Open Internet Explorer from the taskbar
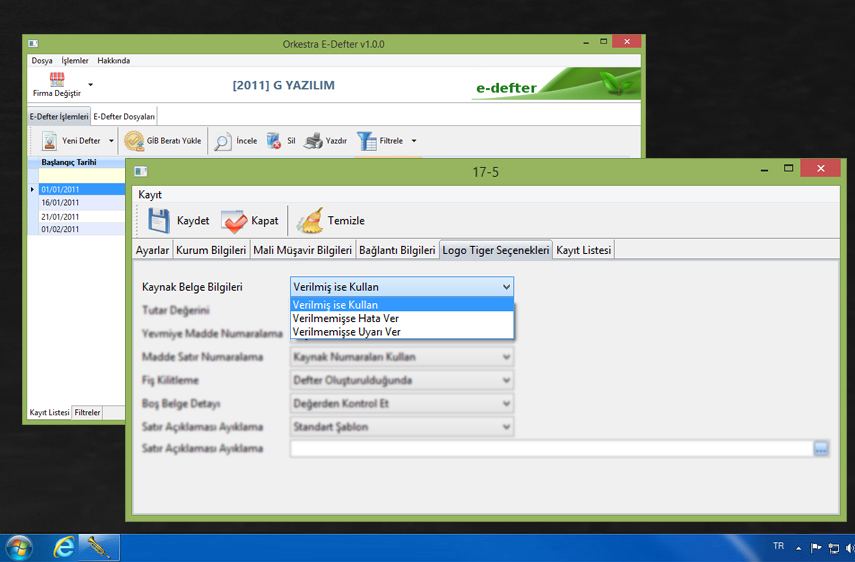Viewport: 855px width, 562px height. (x=64, y=547)
